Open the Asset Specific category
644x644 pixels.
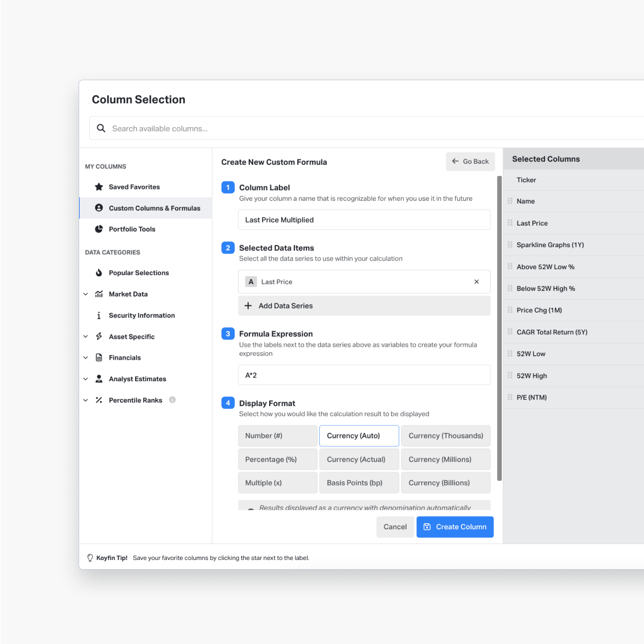[131, 337]
